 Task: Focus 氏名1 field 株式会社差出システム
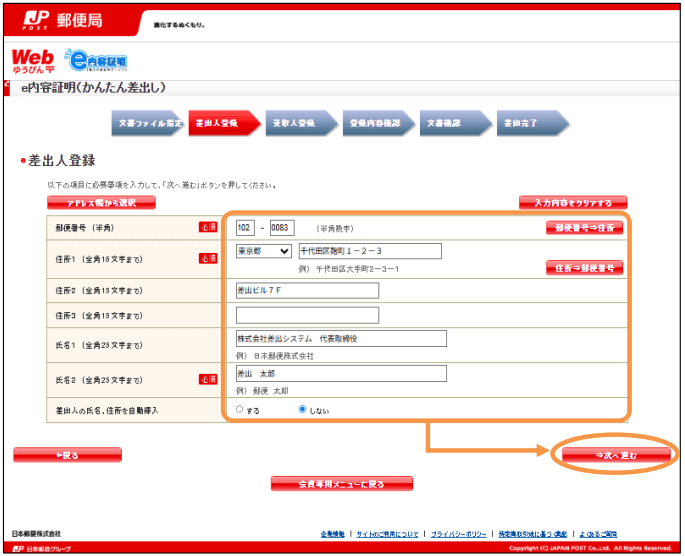pyautogui.click(x=341, y=338)
